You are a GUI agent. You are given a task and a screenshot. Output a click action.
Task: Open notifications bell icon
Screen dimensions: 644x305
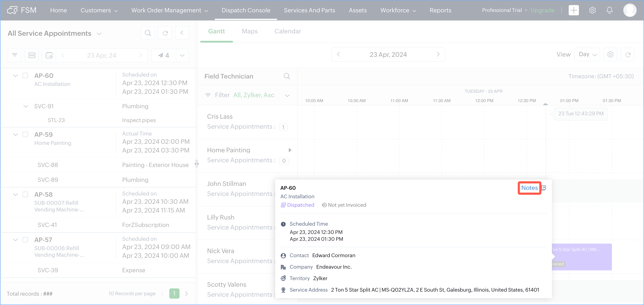pos(609,10)
